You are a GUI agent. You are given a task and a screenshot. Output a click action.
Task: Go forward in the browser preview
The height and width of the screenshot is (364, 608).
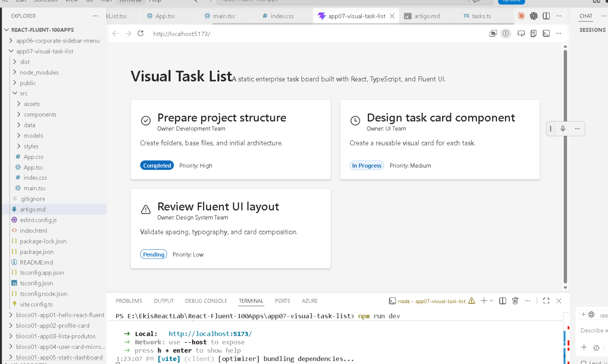click(128, 33)
